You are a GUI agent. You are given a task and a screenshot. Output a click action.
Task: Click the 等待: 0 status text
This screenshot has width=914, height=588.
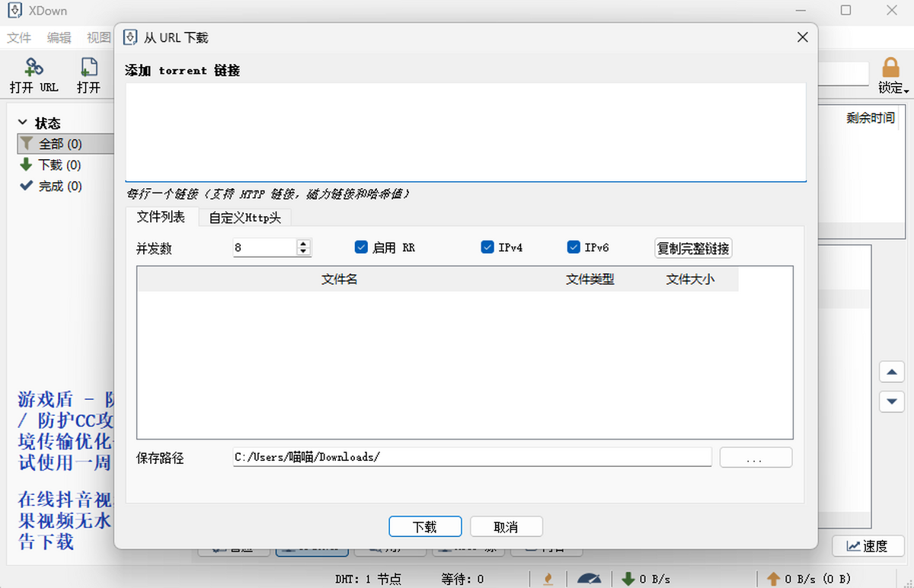tap(462, 579)
